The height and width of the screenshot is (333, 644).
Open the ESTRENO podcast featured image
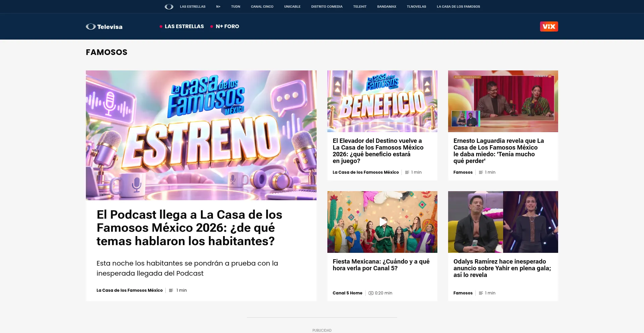pyautogui.click(x=201, y=135)
